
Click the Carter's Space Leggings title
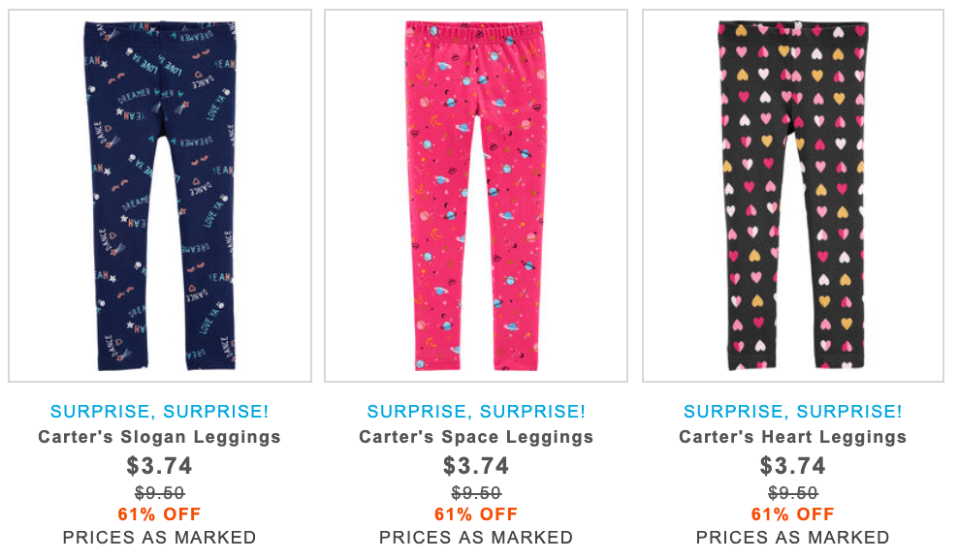[x=476, y=437]
